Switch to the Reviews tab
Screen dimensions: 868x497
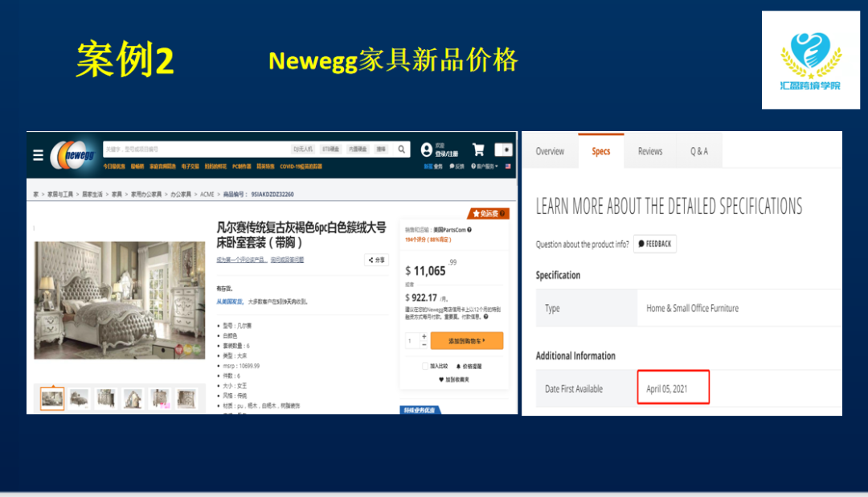click(650, 151)
